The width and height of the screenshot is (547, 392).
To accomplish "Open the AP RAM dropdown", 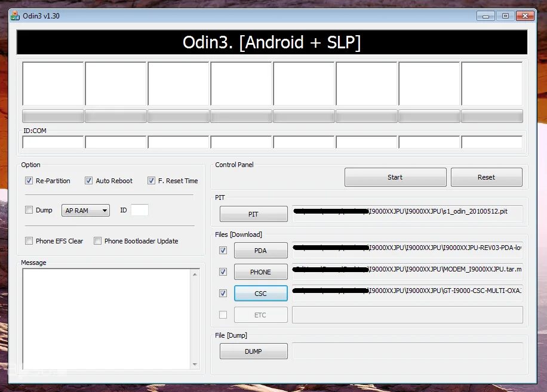I will [85, 211].
